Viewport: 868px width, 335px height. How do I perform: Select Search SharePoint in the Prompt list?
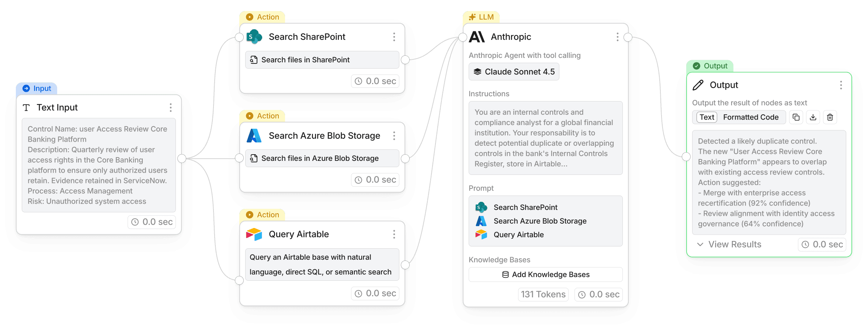coord(525,207)
